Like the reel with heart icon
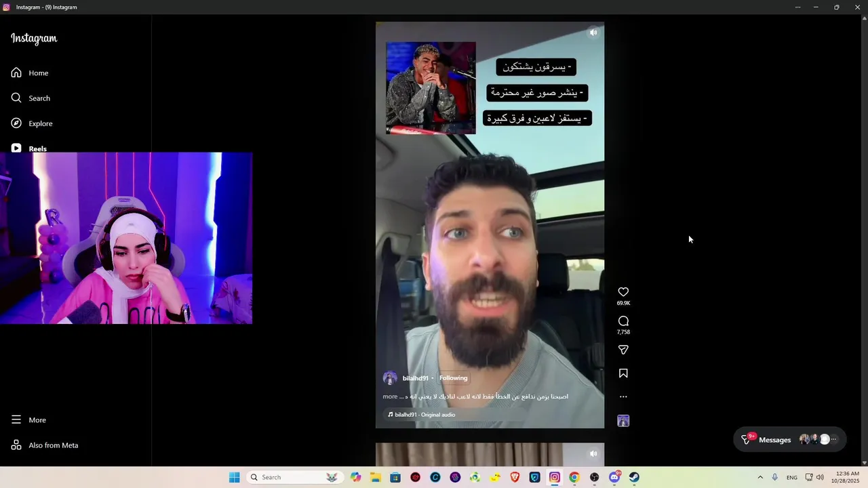The image size is (868, 488). (623, 292)
